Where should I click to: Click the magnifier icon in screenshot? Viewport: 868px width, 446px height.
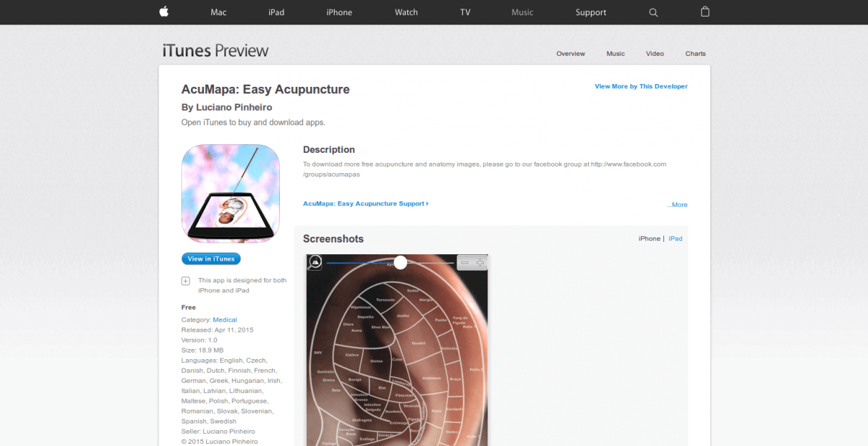315,262
